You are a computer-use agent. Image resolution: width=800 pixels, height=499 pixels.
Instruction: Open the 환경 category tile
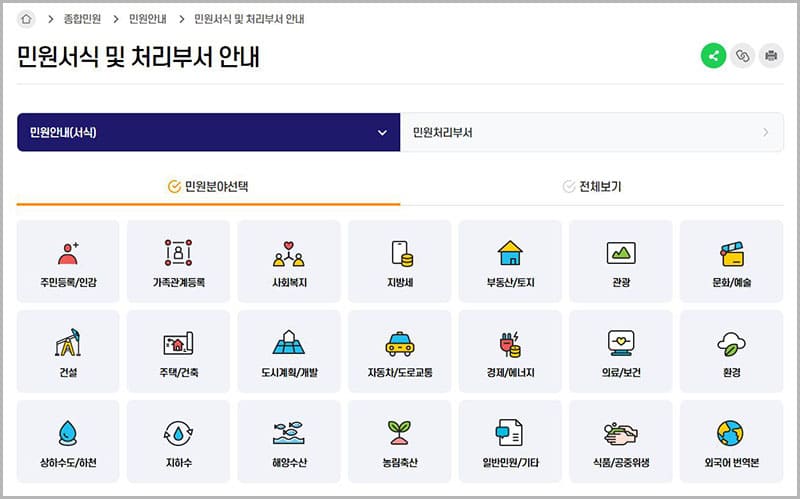click(x=730, y=351)
